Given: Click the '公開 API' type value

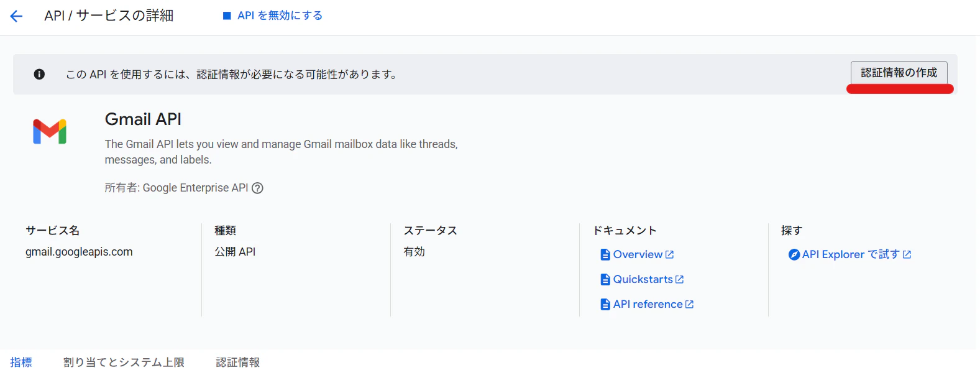Looking at the screenshot, I should [x=235, y=252].
